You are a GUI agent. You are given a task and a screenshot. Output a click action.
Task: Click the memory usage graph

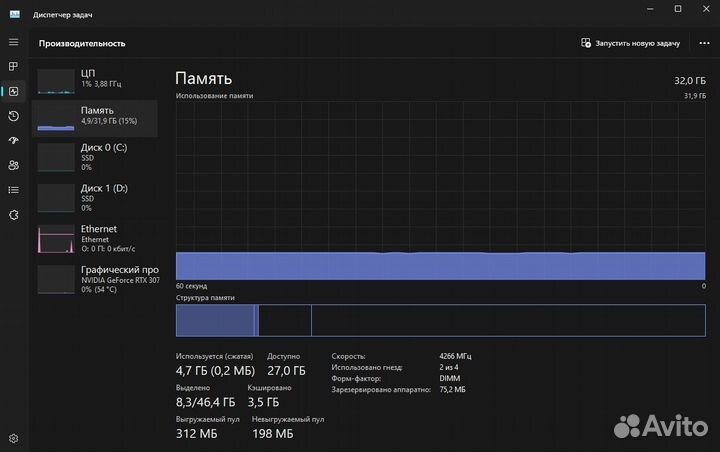[440, 190]
